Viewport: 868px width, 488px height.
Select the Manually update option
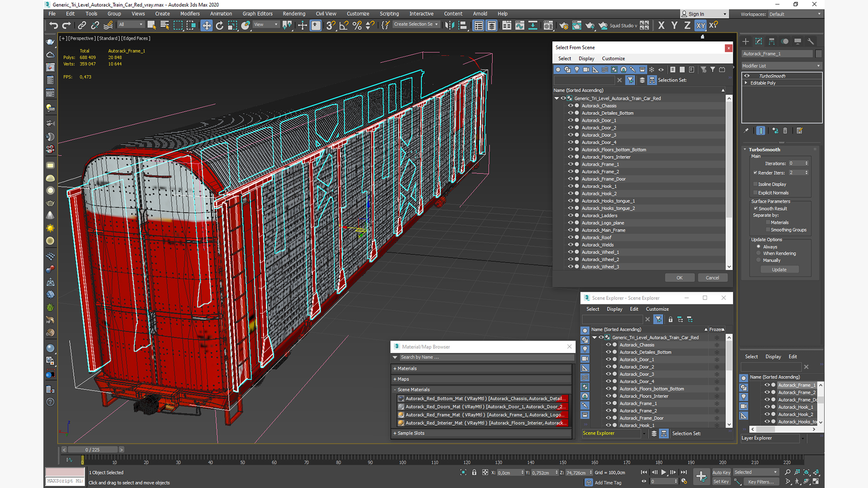[759, 260]
